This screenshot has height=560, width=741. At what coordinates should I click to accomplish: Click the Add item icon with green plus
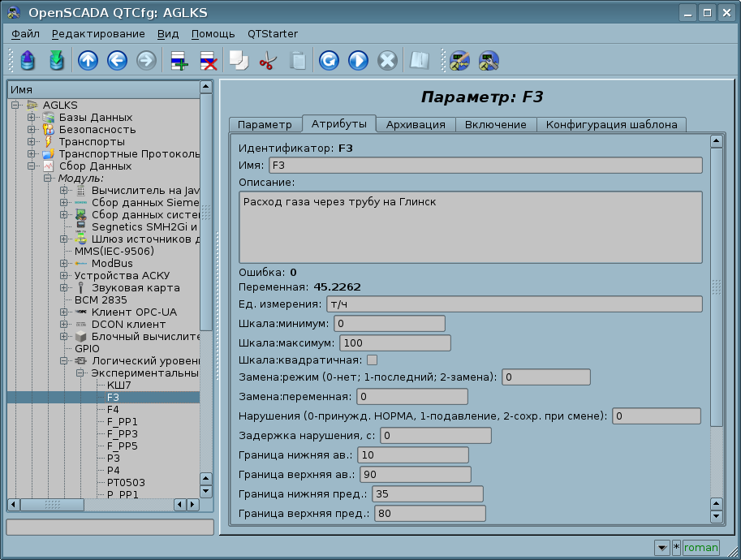(x=178, y=61)
